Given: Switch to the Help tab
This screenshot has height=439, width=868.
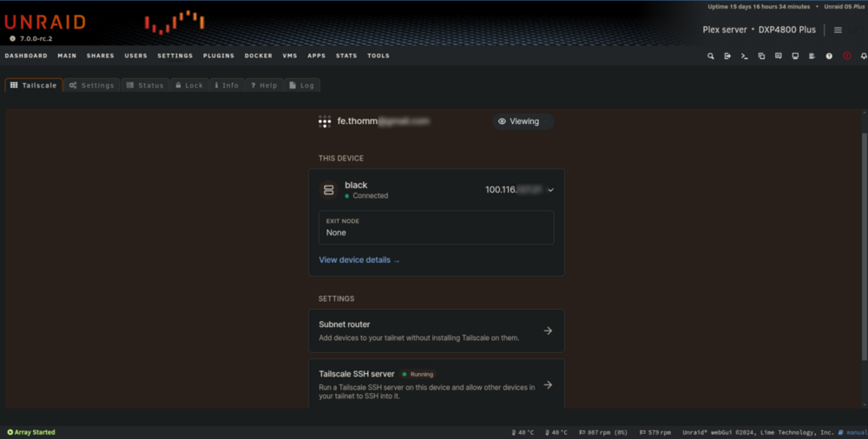Looking at the screenshot, I should [264, 85].
